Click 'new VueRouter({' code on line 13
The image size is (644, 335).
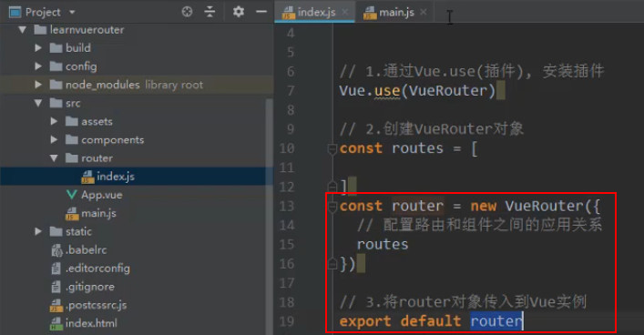536,206
